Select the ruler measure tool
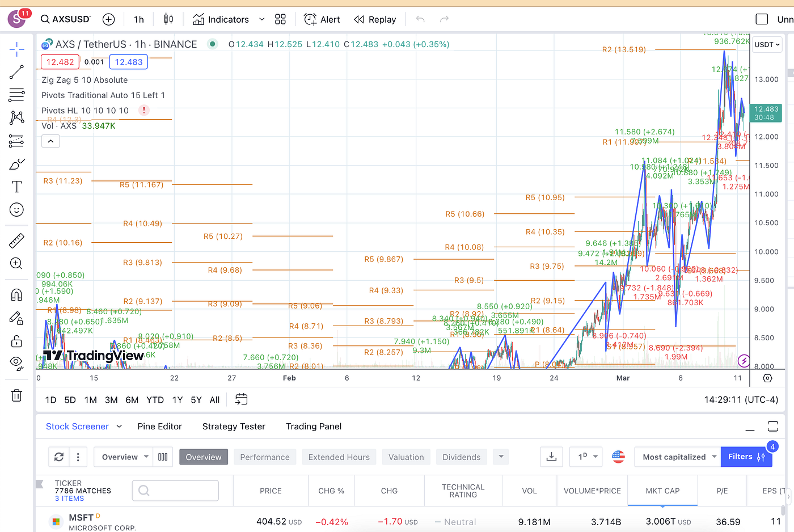The width and height of the screenshot is (794, 532). click(x=17, y=240)
